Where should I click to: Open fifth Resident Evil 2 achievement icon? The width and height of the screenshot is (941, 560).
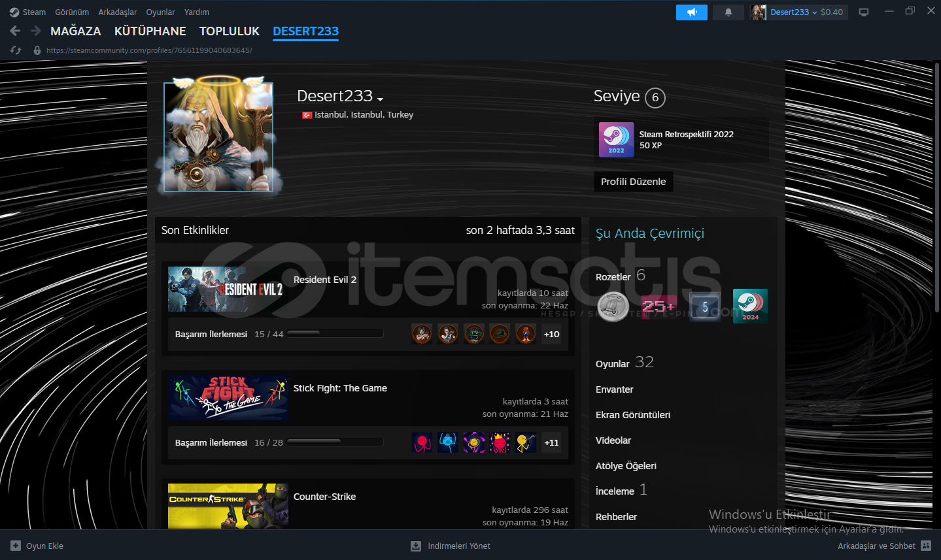[526, 334]
